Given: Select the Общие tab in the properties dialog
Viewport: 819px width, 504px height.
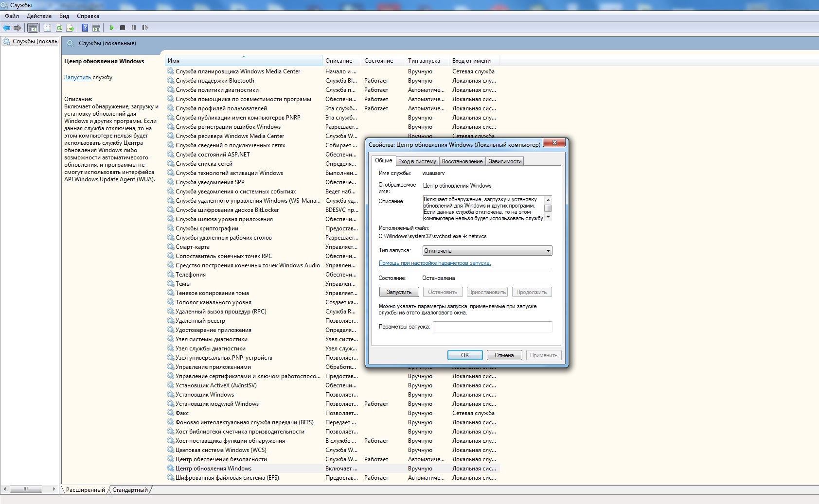Looking at the screenshot, I should (384, 160).
